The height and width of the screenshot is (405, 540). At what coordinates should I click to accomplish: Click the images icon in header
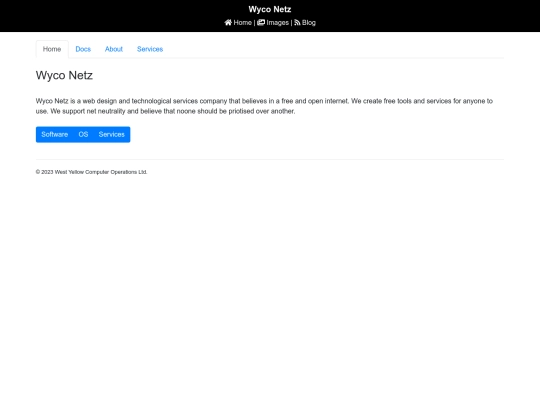[261, 22]
